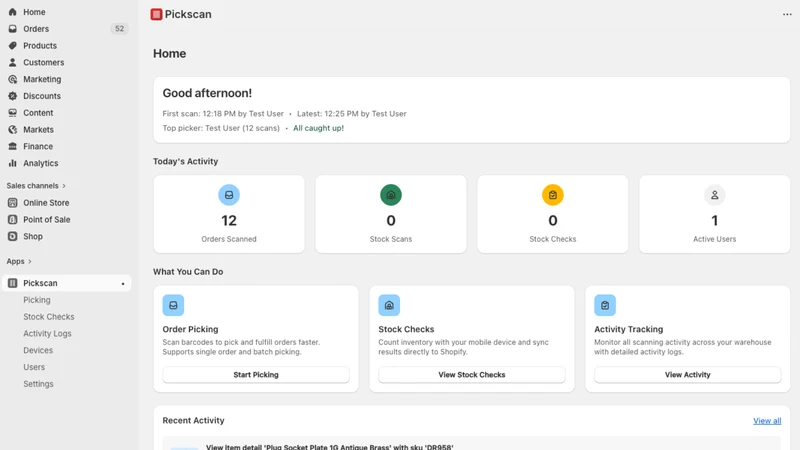Open the Home menu item
Screen dimensions: 800x450
(67, 12)
